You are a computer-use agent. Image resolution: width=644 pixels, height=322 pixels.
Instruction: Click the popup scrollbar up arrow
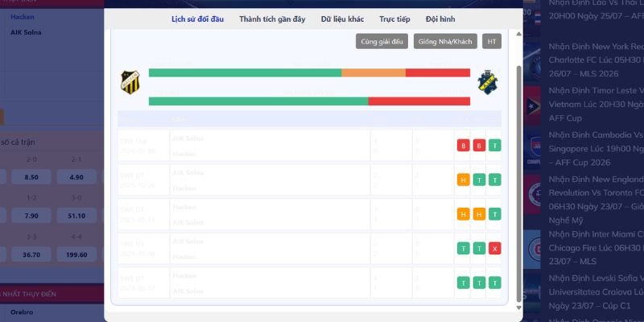tap(518, 34)
